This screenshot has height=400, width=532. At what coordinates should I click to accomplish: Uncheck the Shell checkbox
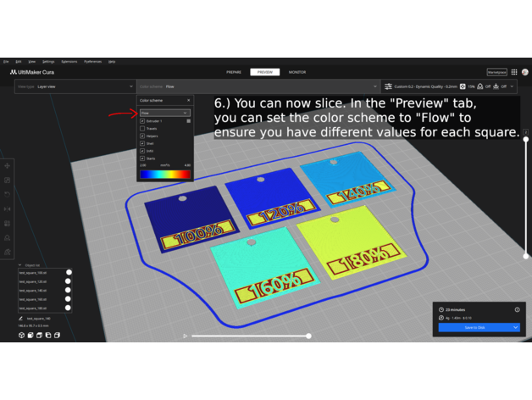[x=142, y=143]
